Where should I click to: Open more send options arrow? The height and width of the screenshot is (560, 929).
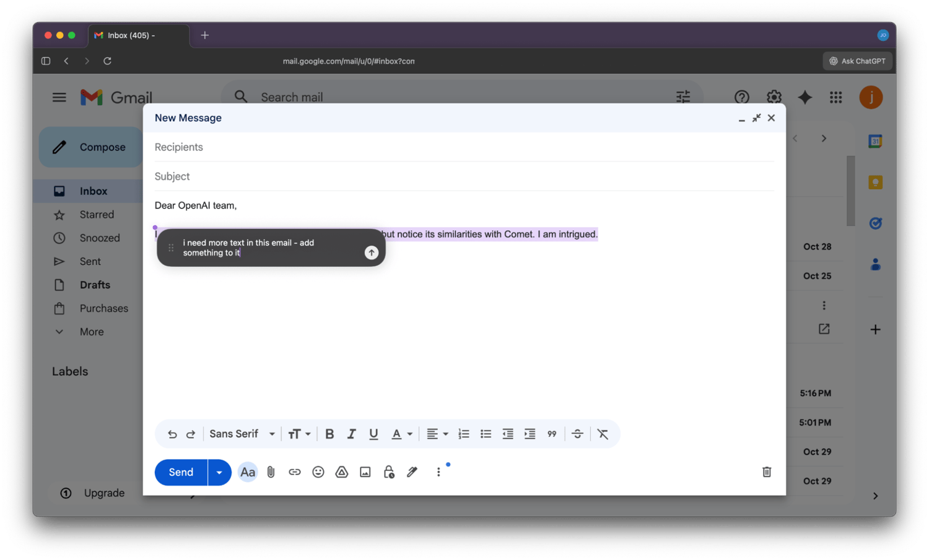pos(219,472)
